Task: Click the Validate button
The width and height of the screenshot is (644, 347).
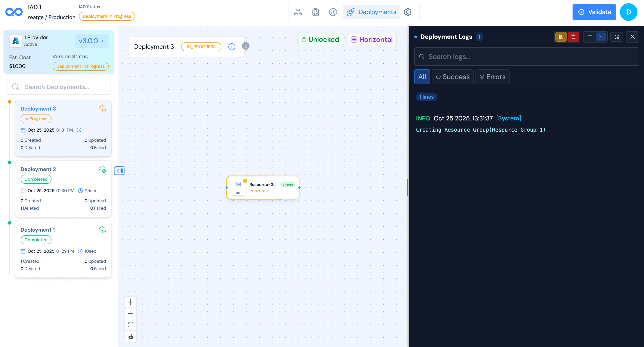Action: (x=594, y=12)
